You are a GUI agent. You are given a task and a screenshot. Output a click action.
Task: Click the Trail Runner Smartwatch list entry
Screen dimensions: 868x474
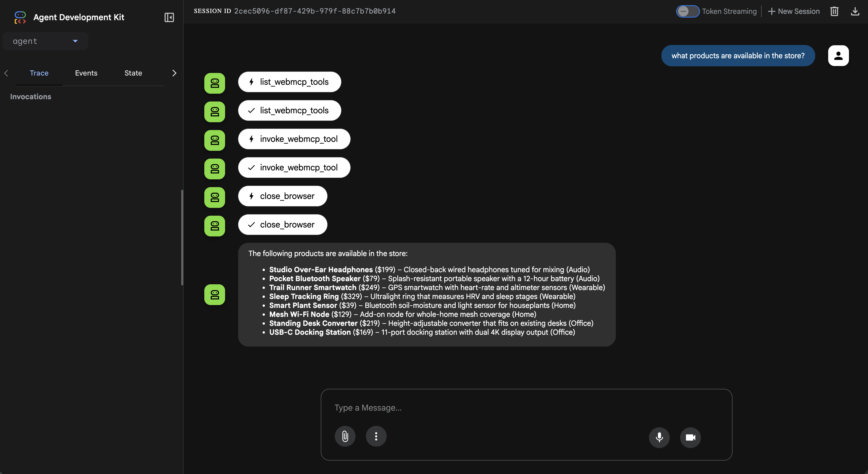point(437,287)
